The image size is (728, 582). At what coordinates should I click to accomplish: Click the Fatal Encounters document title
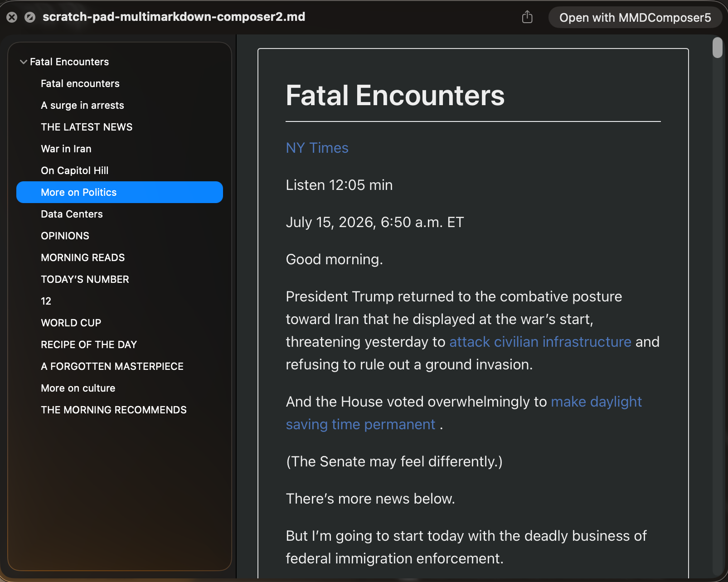pos(395,95)
